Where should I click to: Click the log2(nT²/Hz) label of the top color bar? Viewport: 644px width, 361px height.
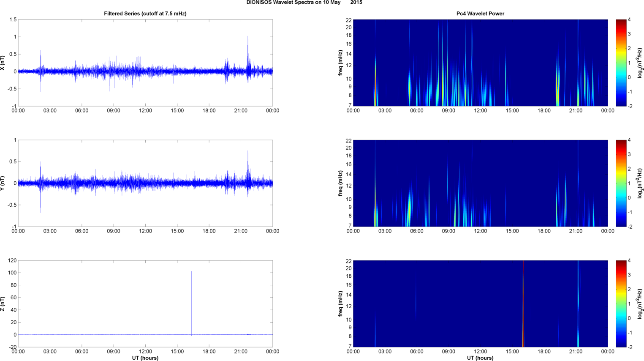point(640,63)
